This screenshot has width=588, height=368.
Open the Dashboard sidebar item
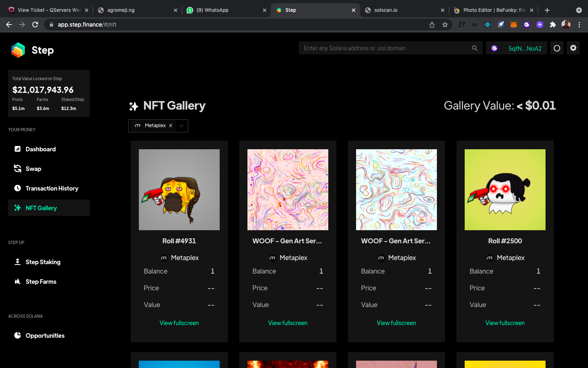click(x=49, y=149)
